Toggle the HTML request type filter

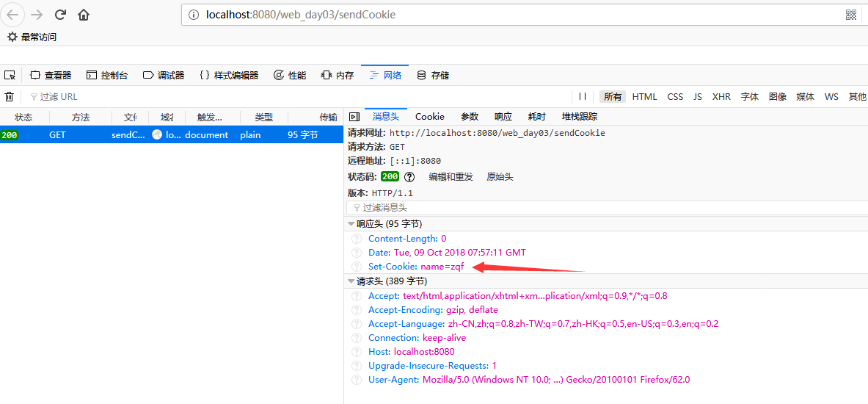[645, 96]
